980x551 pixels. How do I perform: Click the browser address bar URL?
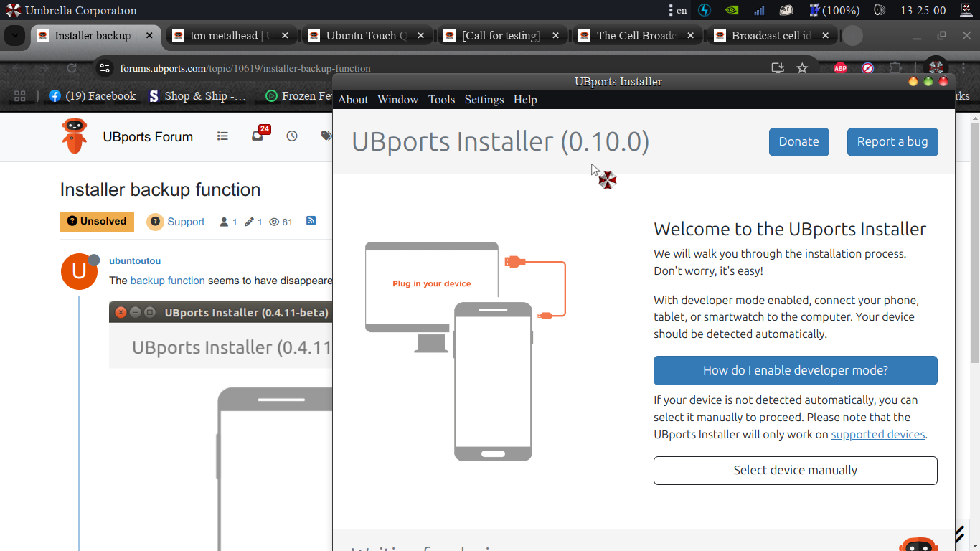pos(245,69)
